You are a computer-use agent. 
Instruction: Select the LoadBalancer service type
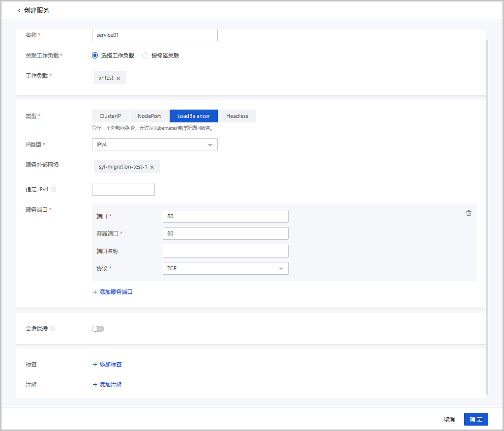pos(193,116)
